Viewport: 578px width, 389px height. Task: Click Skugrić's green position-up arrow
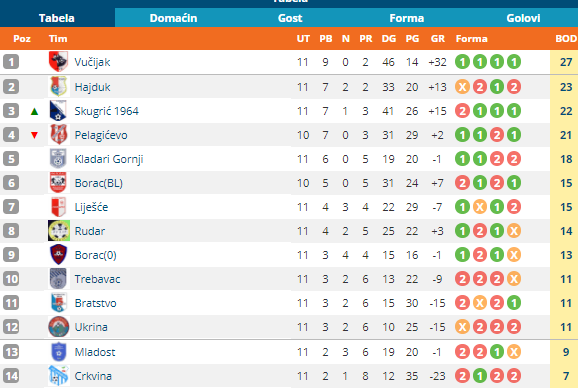(x=34, y=111)
